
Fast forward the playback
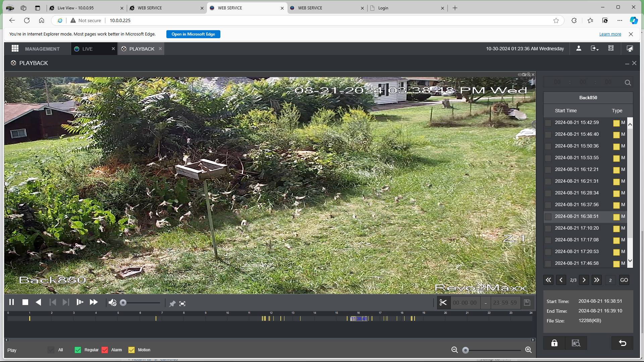point(94,302)
